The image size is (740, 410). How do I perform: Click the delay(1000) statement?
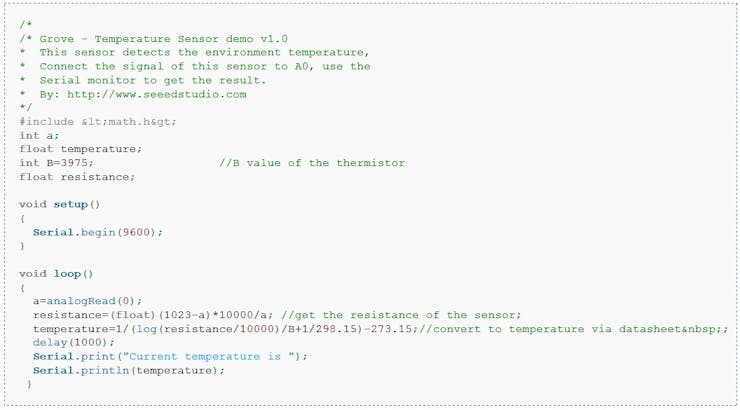(73, 343)
